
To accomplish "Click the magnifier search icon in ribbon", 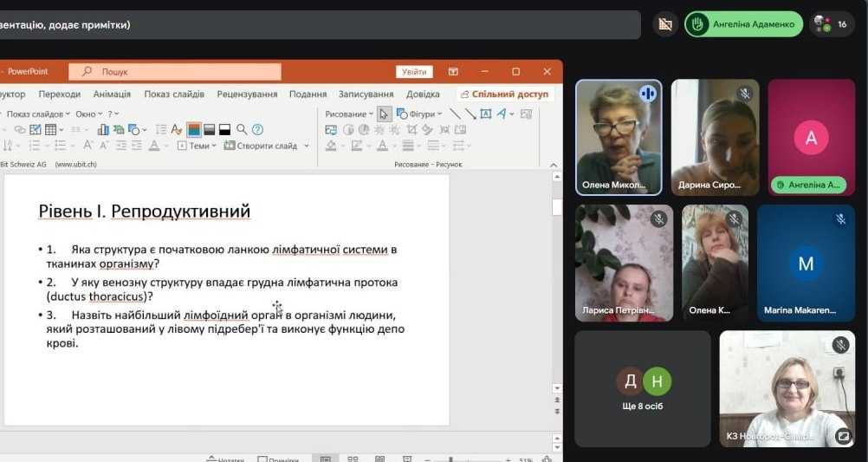I will coord(242,130).
